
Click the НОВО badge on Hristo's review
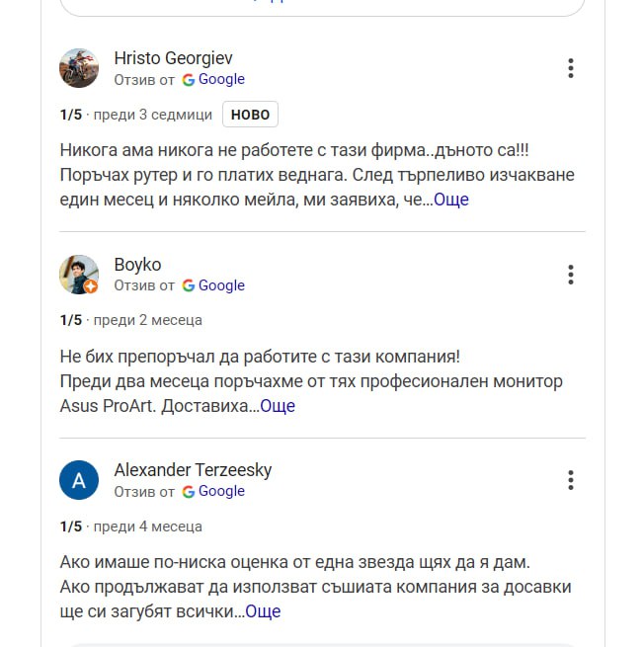pos(250,115)
